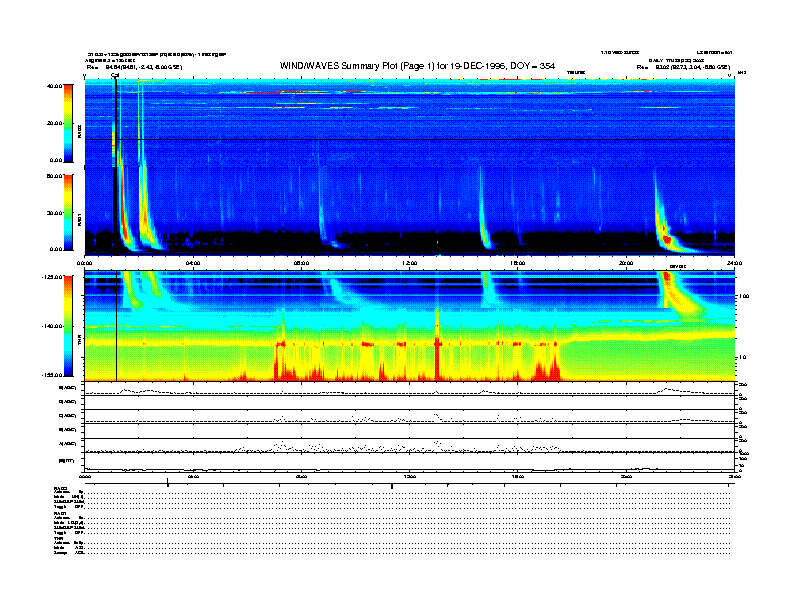Image resolution: width=792 pixels, height=612 pixels.
Task: Click the Cal marker above RAD2 spectrogram
Action: click(x=115, y=75)
